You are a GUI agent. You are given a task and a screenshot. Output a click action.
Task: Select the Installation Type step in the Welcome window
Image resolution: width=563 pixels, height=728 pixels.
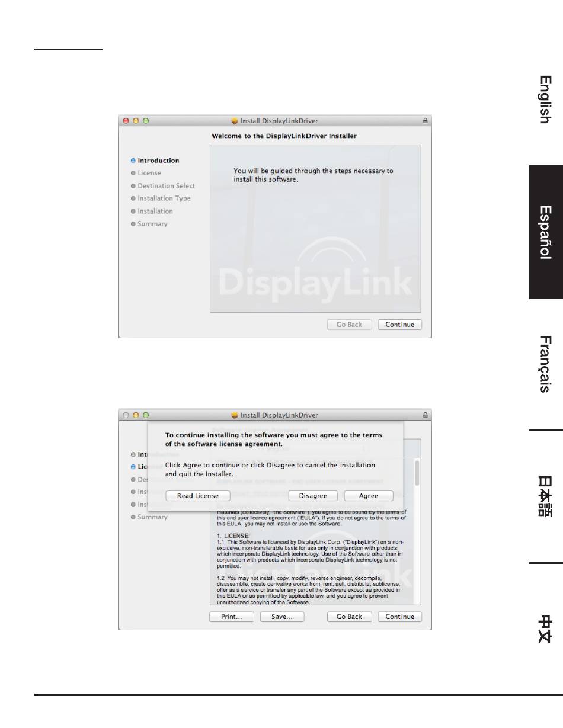[164, 198]
